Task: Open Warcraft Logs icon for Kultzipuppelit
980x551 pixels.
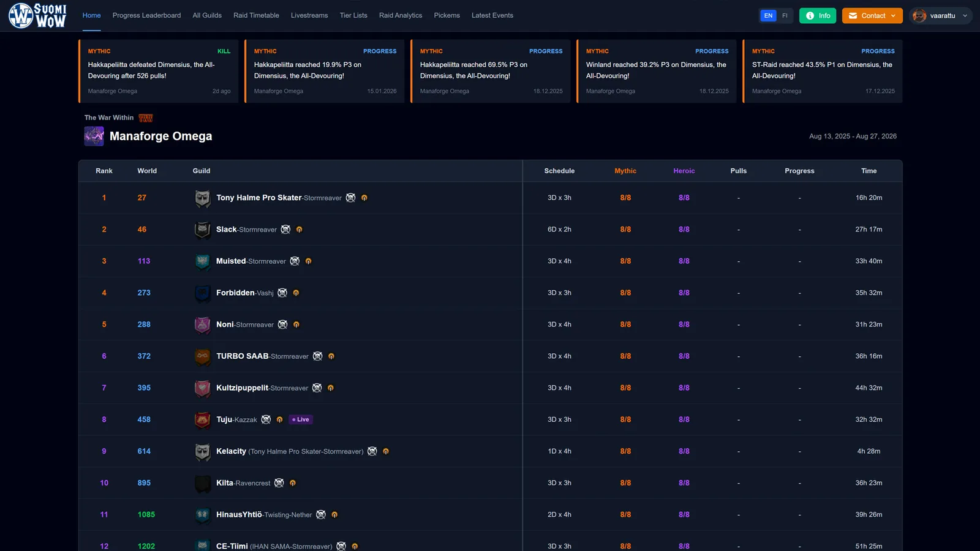Action: [317, 388]
